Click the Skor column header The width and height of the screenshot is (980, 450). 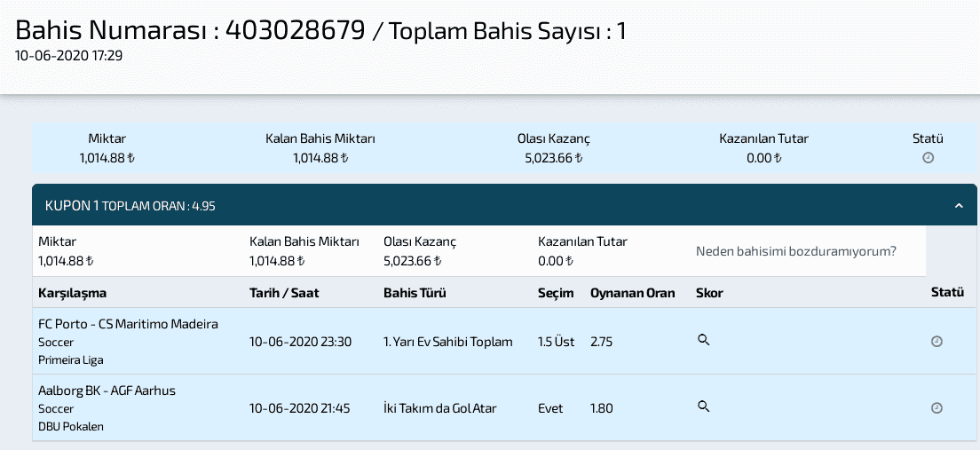709,293
